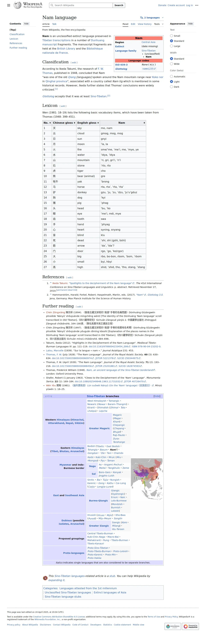Switch to the Talk tab
Screen dimensions: 206x644
pyautogui.click(x=54, y=24)
